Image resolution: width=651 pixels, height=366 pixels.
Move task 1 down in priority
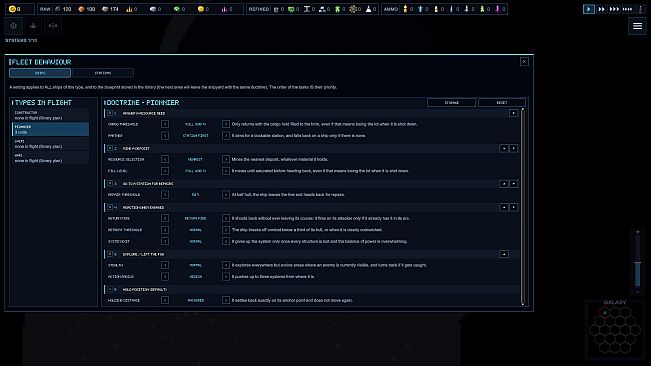tap(513, 113)
